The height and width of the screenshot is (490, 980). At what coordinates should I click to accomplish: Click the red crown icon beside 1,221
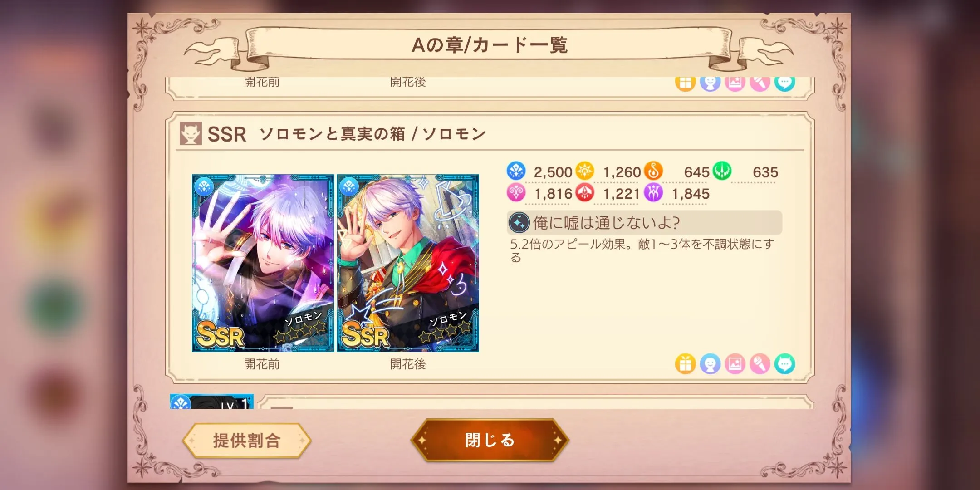[584, 193]
